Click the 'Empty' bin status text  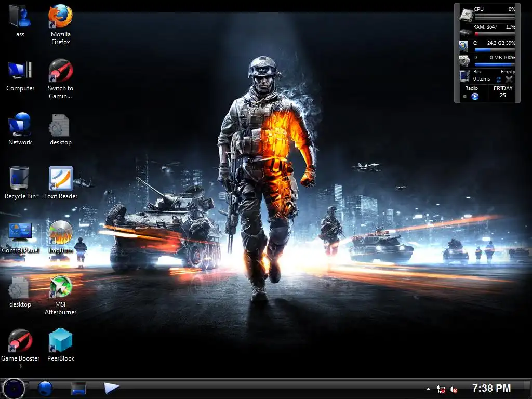pos(508,72)
